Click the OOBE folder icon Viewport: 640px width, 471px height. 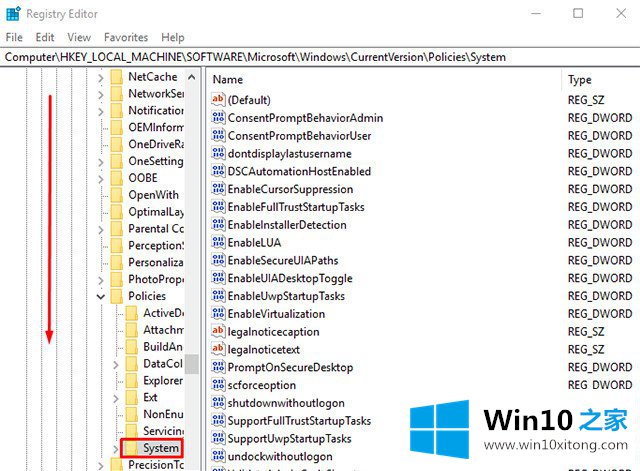[x=117, y=178]
